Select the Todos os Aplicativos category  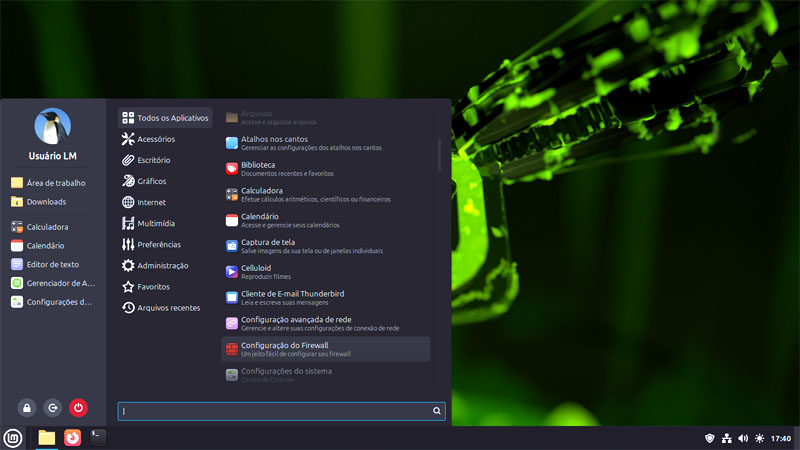(165, 118)
